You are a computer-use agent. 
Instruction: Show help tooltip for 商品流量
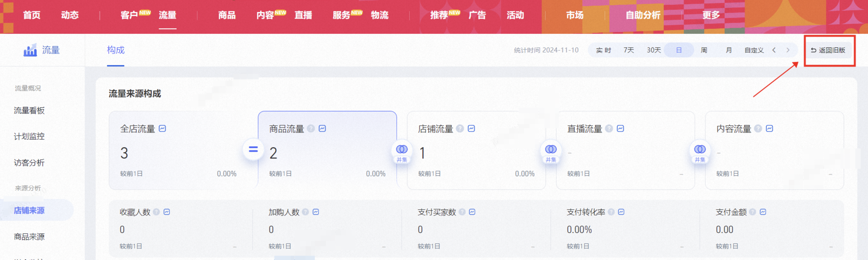pyautogui.click(x=311, y=129)
